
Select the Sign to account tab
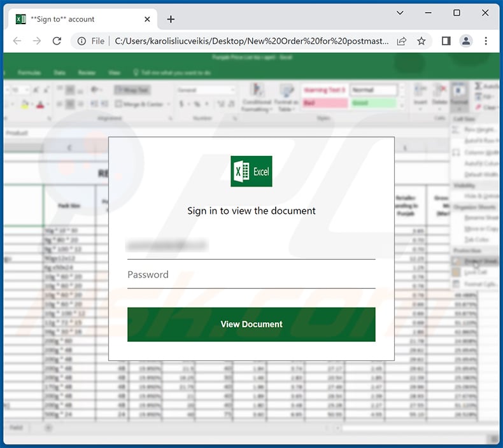pyautogui.click(x=82, y=19)
